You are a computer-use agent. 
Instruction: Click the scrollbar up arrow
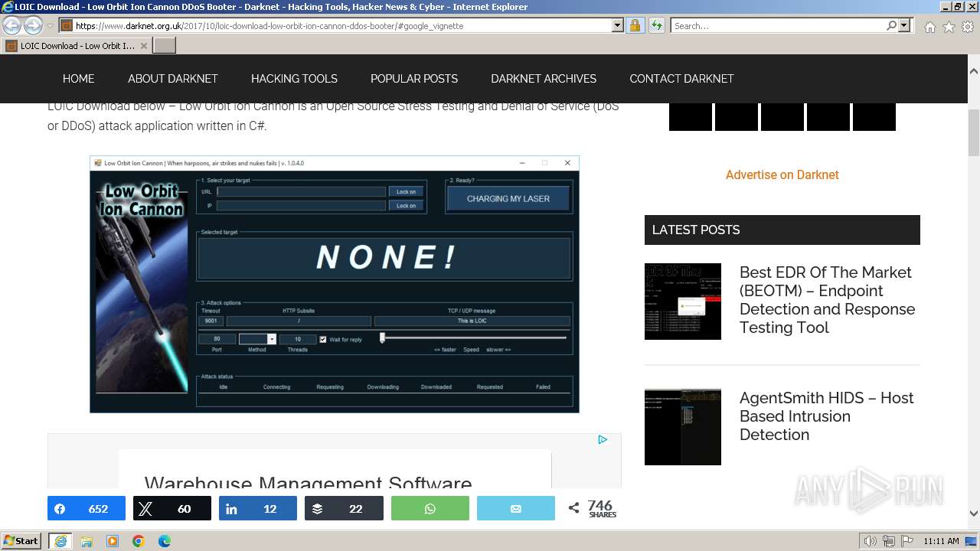pos(974,71)
